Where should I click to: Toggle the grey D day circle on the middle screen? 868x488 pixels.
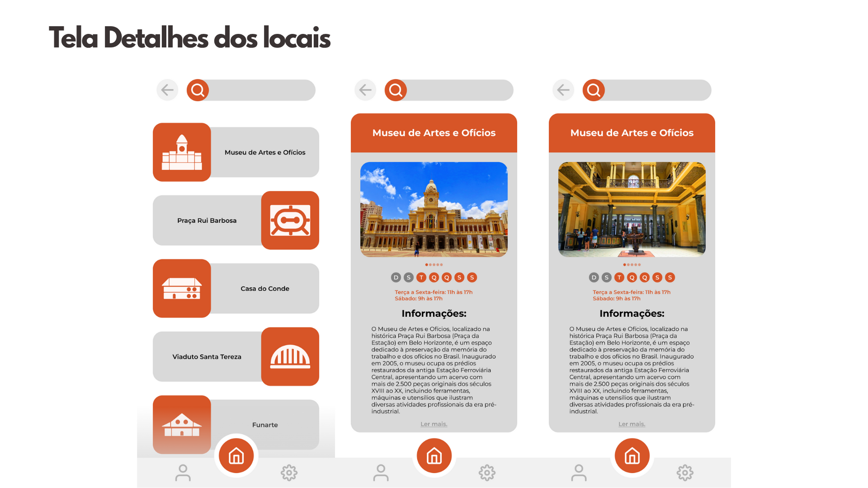396,277
